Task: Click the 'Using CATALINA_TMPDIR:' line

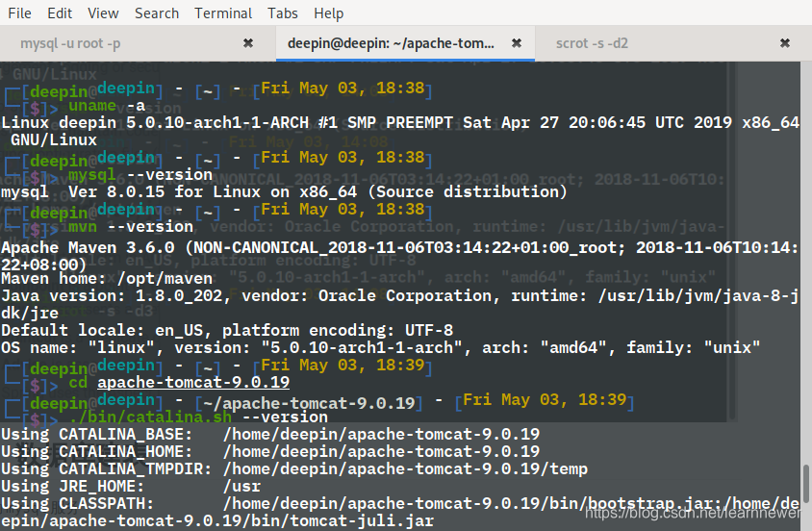Action: click(x=294, y=468)
